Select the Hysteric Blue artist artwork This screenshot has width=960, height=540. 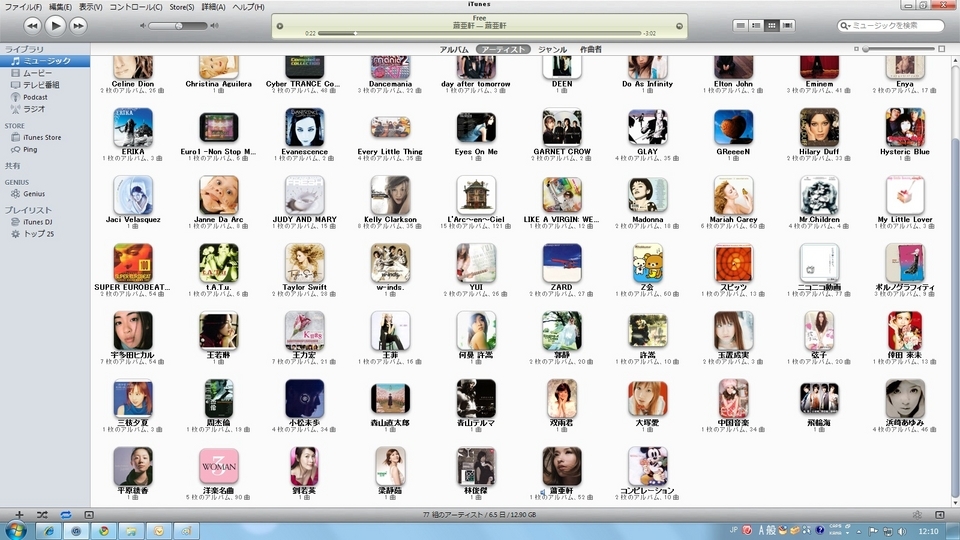(x=904, y=127)
